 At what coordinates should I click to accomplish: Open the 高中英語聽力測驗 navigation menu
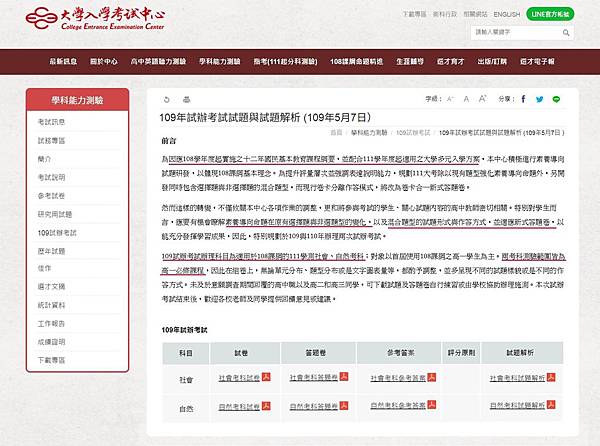[158, 62]
